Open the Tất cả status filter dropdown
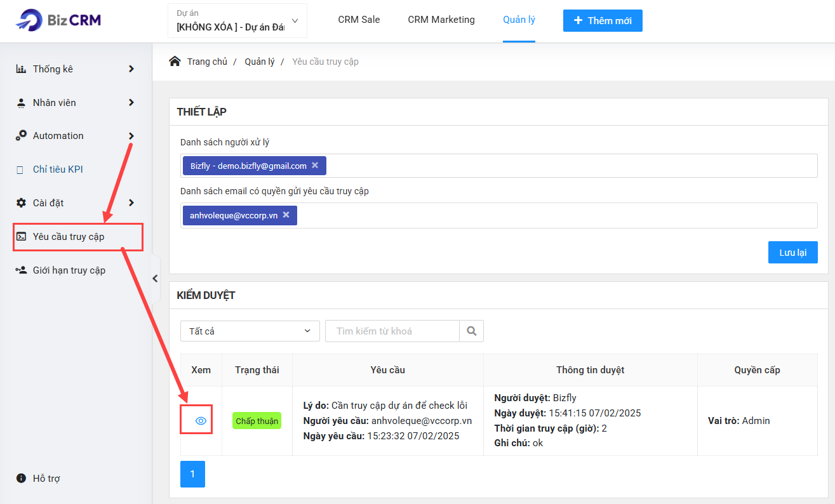 tap(250, 331)
